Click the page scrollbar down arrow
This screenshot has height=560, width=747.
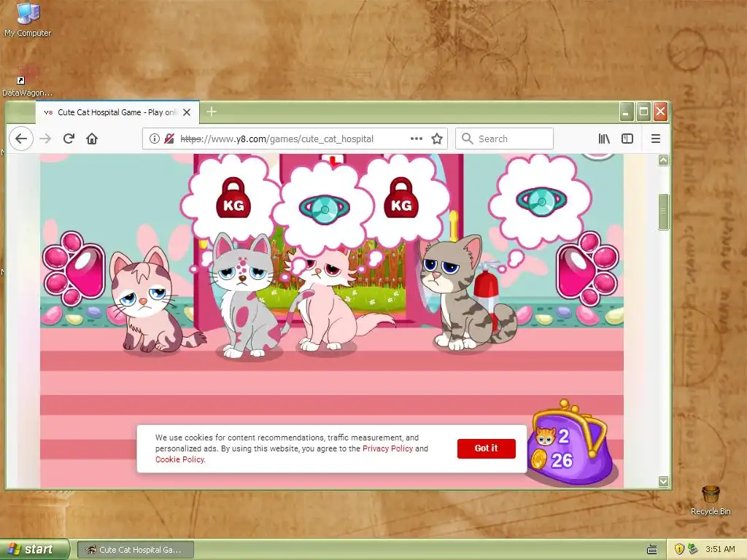[663, 481]
